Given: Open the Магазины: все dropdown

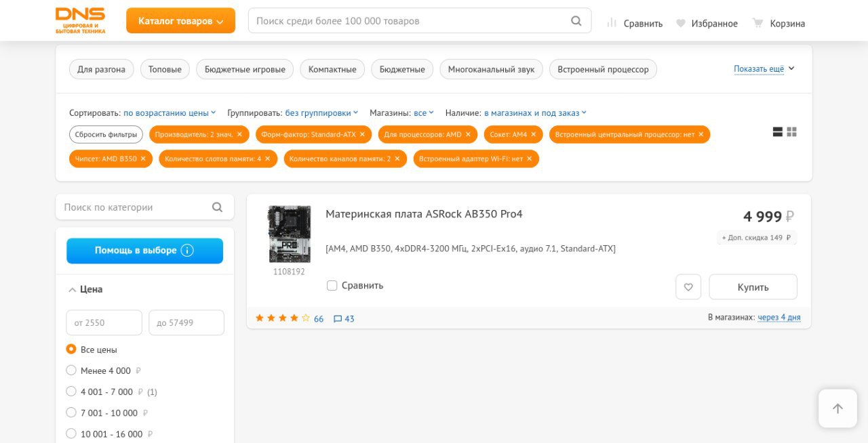Looking at the screenshot, I should [x=423, y=113].
